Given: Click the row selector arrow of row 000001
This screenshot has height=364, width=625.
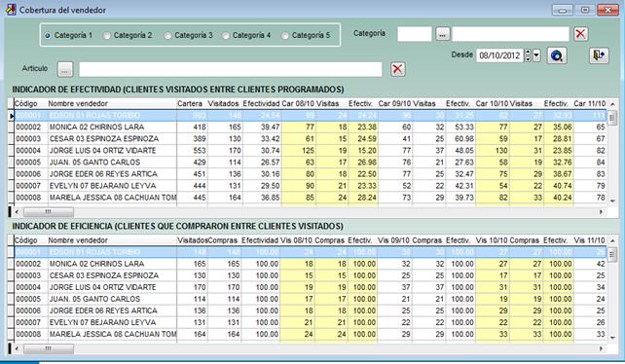Looking at the screenshot, I should tap(11, 116).
